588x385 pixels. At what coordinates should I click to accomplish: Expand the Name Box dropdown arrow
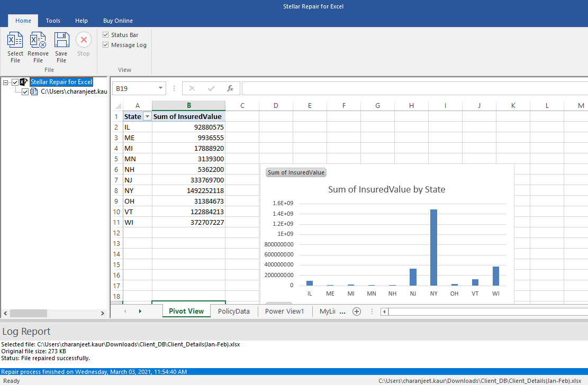click(160, 88)
